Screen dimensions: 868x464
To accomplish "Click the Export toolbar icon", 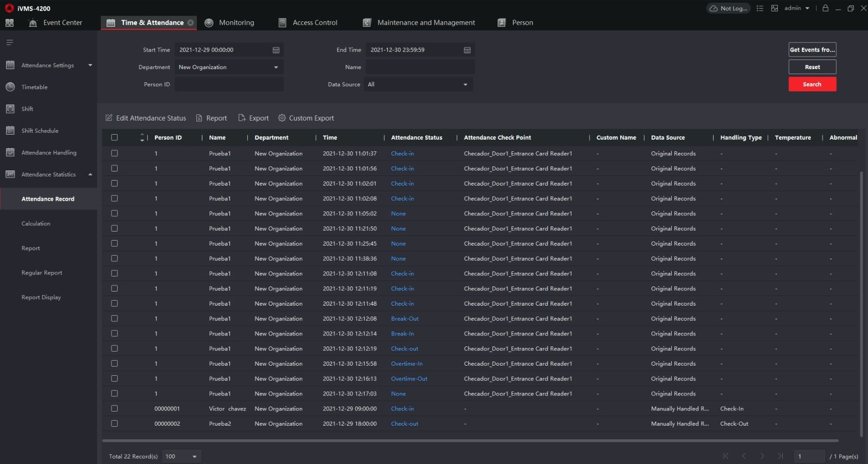I will click(242, 118).
